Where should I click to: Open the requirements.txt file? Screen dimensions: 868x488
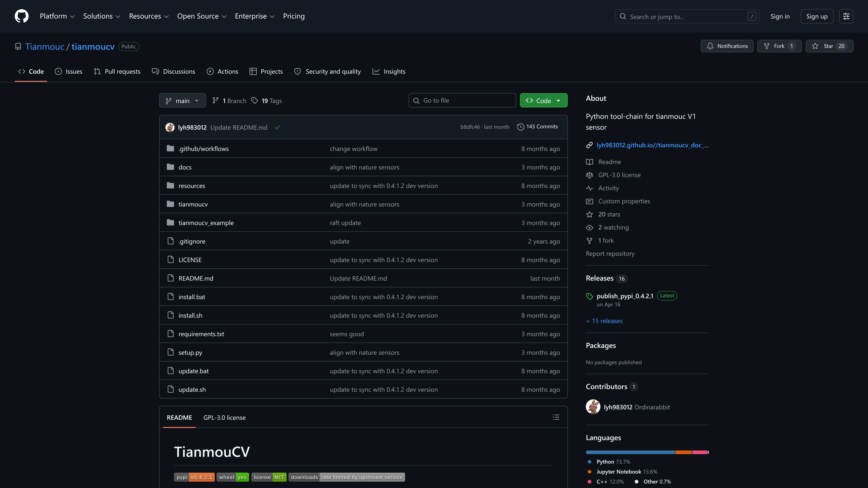click(x=201, y=334)
